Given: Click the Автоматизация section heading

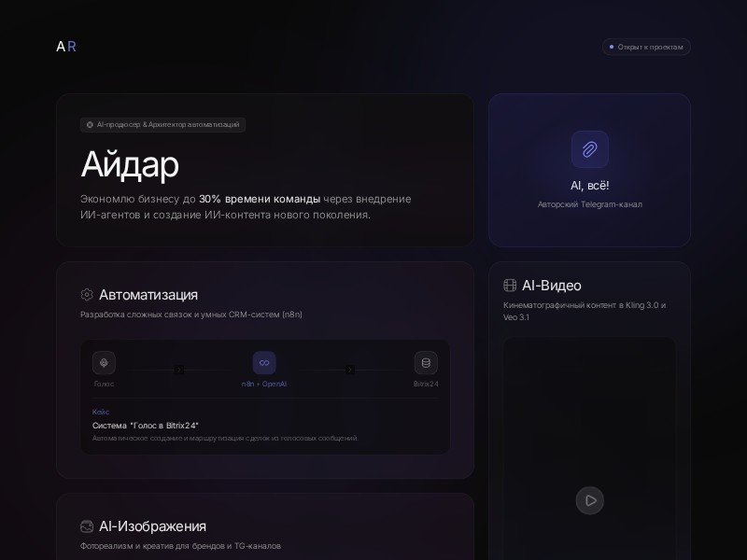Looking at the screenshot, I should (148, 295).
